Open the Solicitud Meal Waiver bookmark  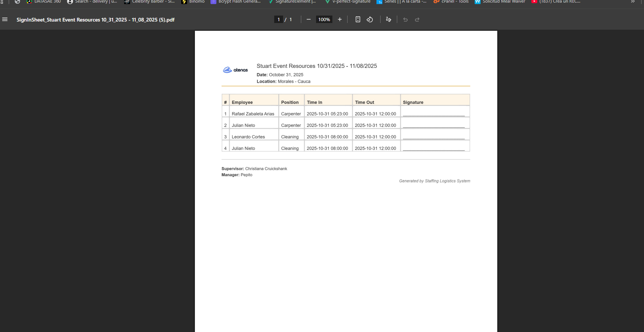coord(500,2)
